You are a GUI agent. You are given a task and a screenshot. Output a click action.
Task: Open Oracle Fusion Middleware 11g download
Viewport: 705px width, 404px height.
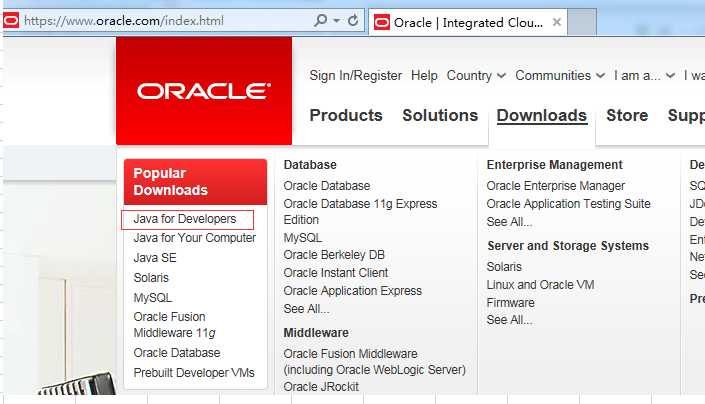(174, 324)
